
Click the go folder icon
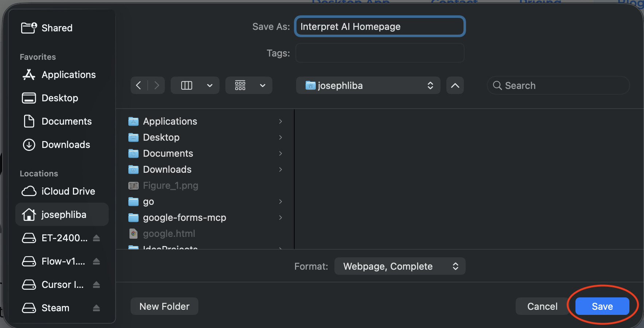pyautogui.click(x=133, y=202)
